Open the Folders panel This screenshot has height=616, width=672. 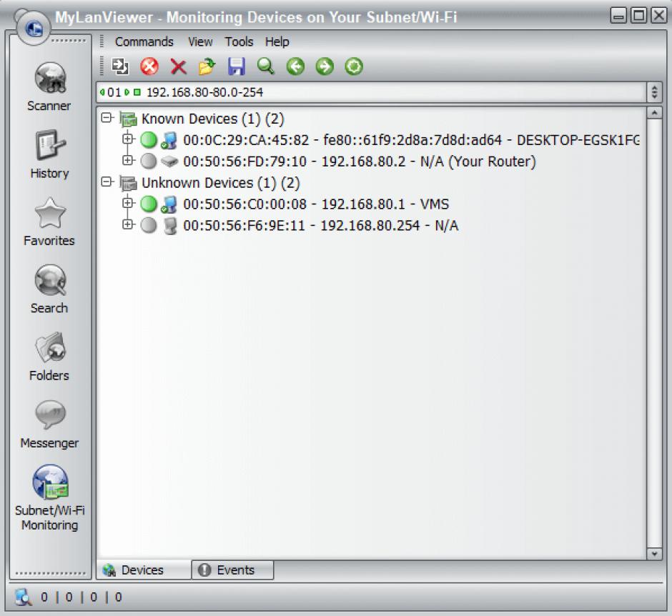pyautogui.click(x=50, y=357)
